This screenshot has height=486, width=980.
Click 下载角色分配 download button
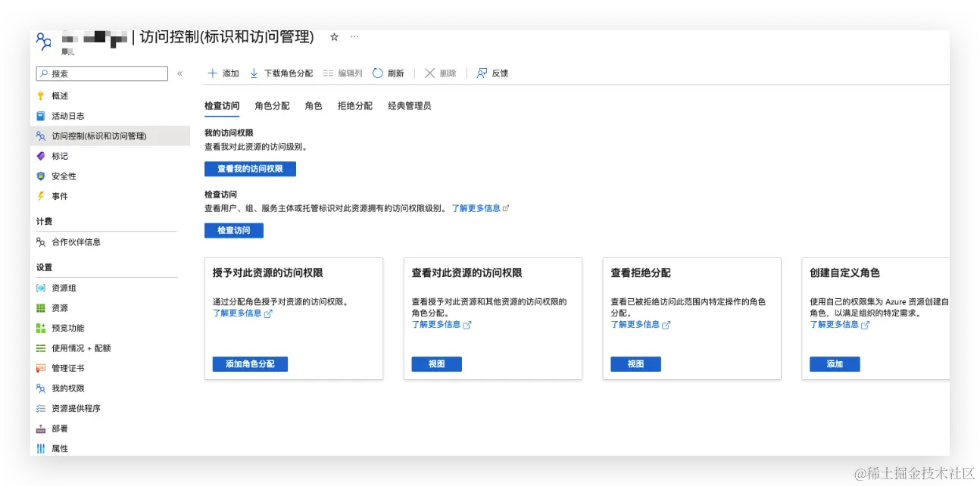pyautogui.click(x=281, y=73)
